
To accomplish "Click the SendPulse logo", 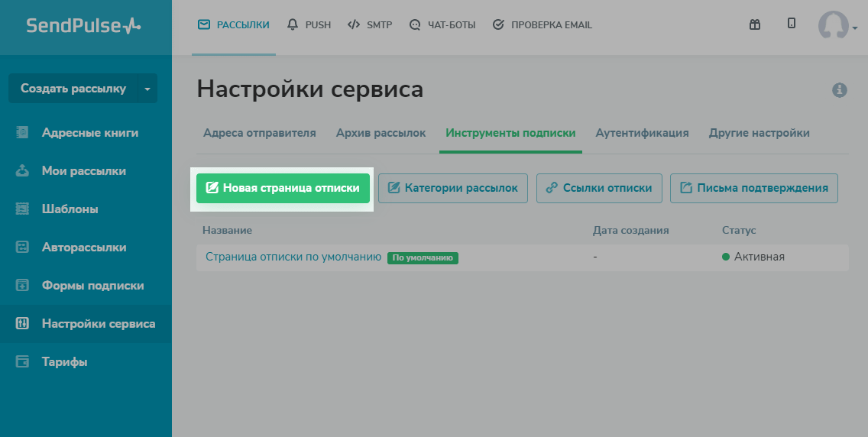I will click(84, 26).
